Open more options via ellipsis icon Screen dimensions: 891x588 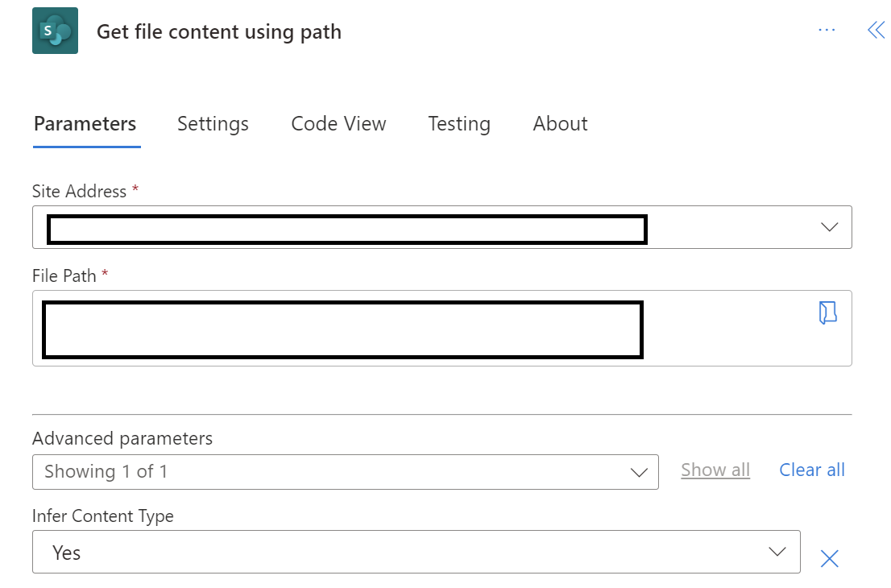(827, 30)
